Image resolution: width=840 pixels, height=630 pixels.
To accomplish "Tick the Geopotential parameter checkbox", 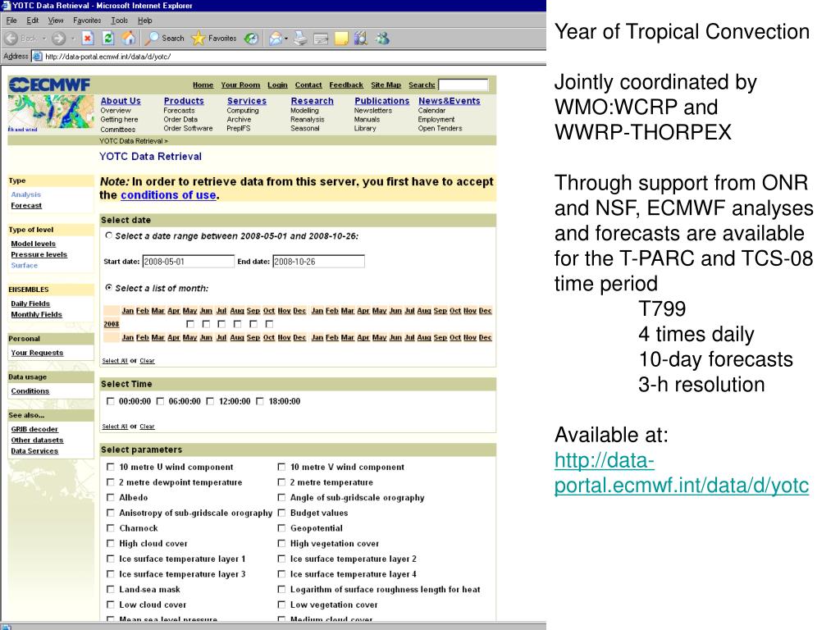I will coord(281,528).
